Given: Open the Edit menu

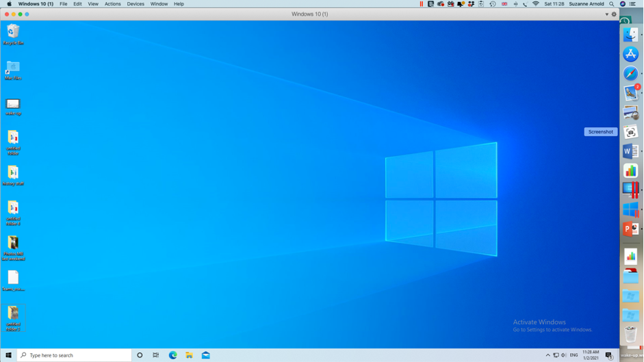Looking at the screenshot, I should pyautogui.click(x=77, y=3).
